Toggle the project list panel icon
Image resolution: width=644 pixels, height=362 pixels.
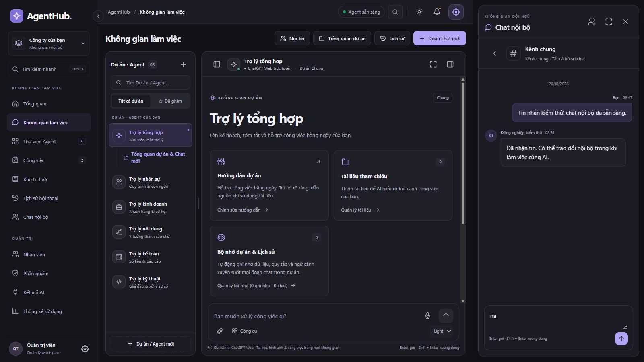click(x=217, y=64)
